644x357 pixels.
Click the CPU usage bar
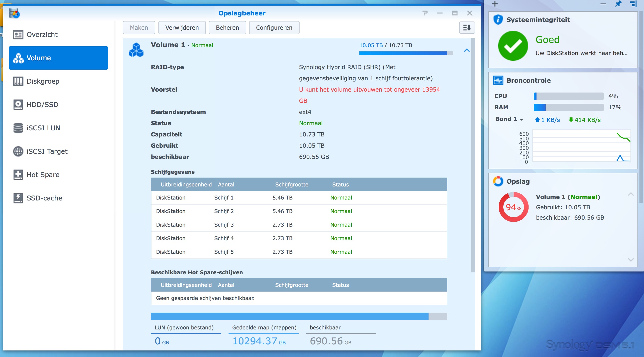569,96
